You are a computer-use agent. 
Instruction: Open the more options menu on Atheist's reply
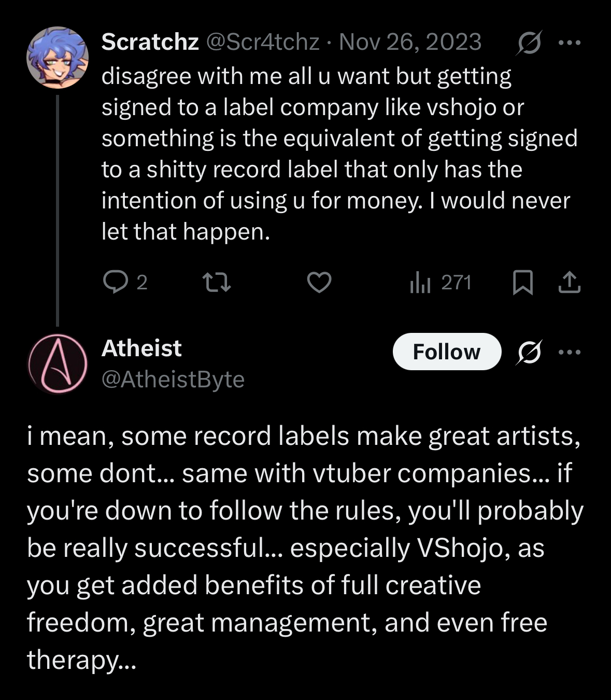pyautogui.click(x=570, y=352)
